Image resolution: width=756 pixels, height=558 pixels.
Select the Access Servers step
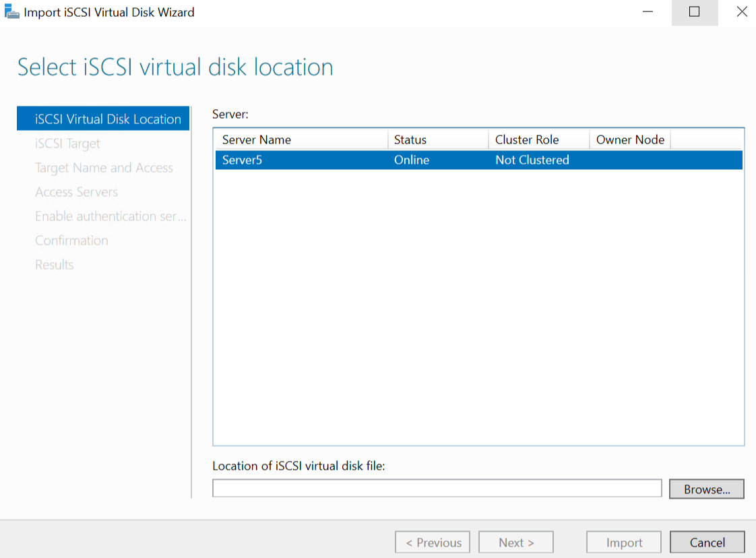pos(76,192)
